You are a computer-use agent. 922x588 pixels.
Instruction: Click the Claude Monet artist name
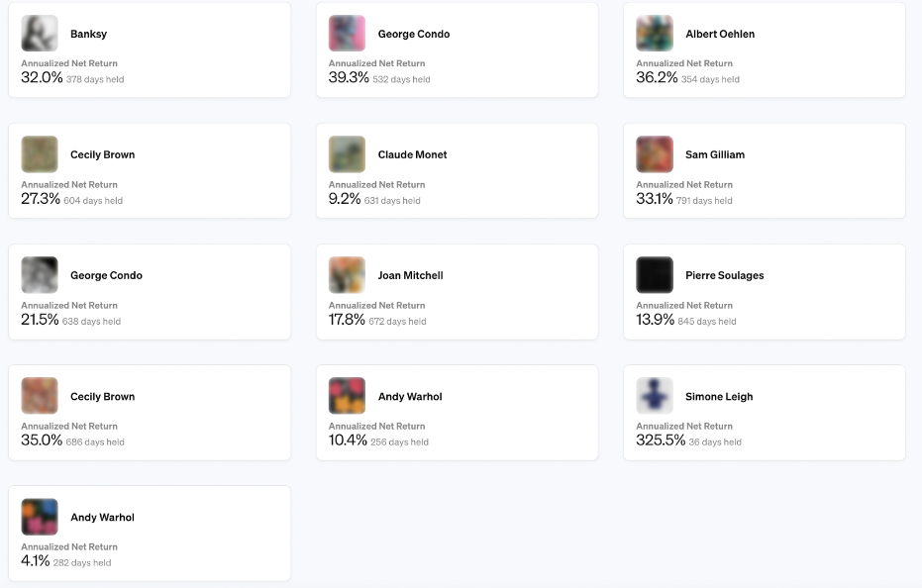point(412,154)
